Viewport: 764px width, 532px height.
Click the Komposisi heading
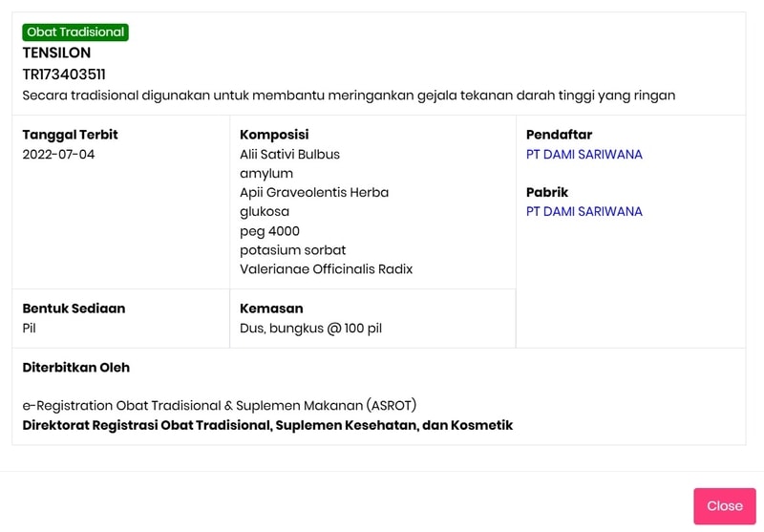(274, 135)
